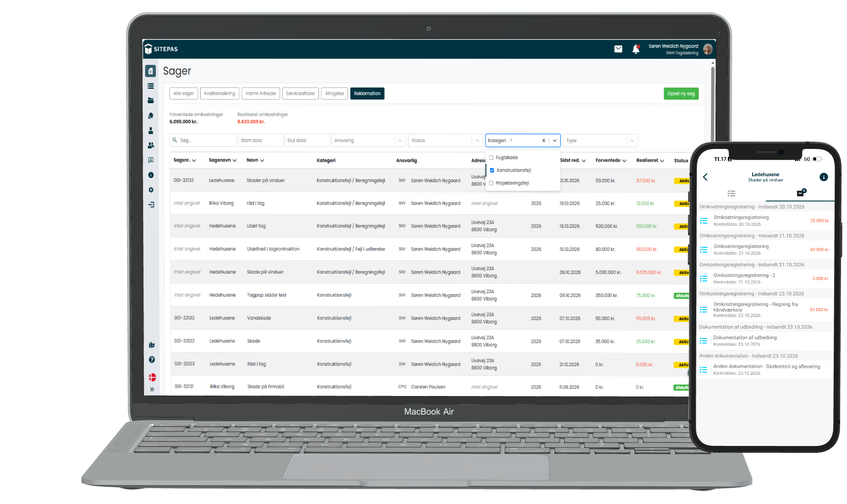Viewport: 847px width, 504px height.
Task: Tap the archive box tab on phone
Action: (800, 193)
